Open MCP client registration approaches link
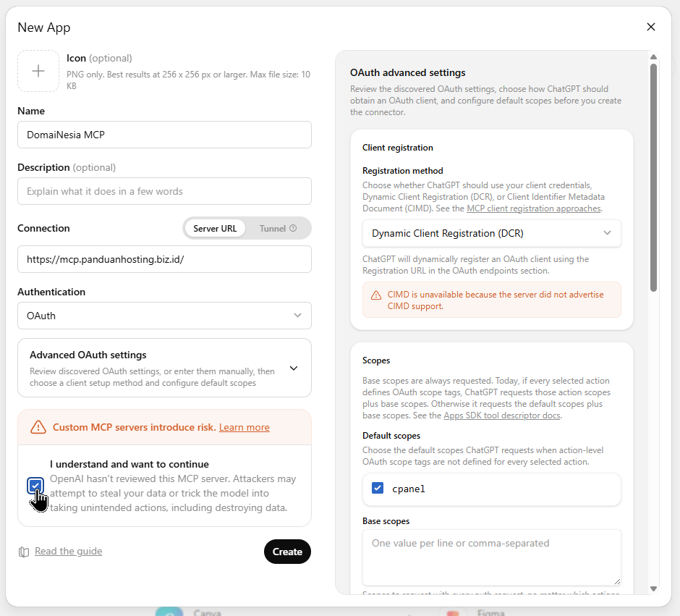The image size is (680, 616). 533,208
